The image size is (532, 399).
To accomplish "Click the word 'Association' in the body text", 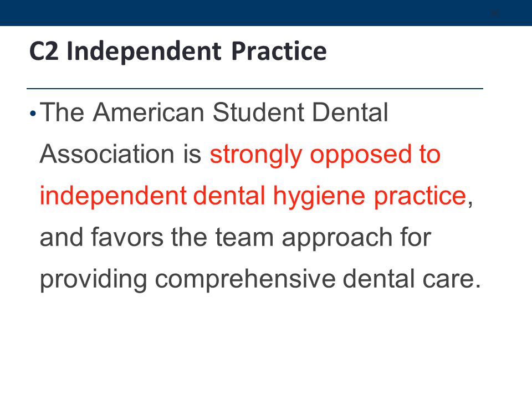I will (107, 154).
